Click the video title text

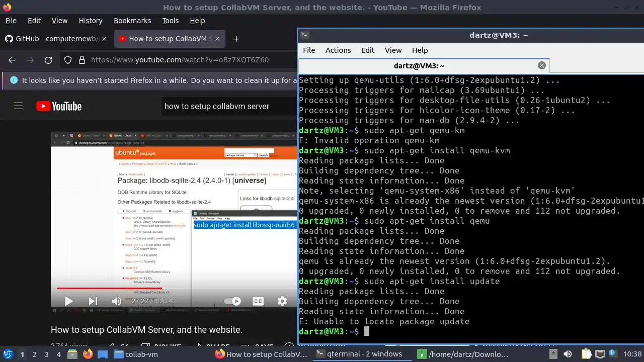coord(146,330)
